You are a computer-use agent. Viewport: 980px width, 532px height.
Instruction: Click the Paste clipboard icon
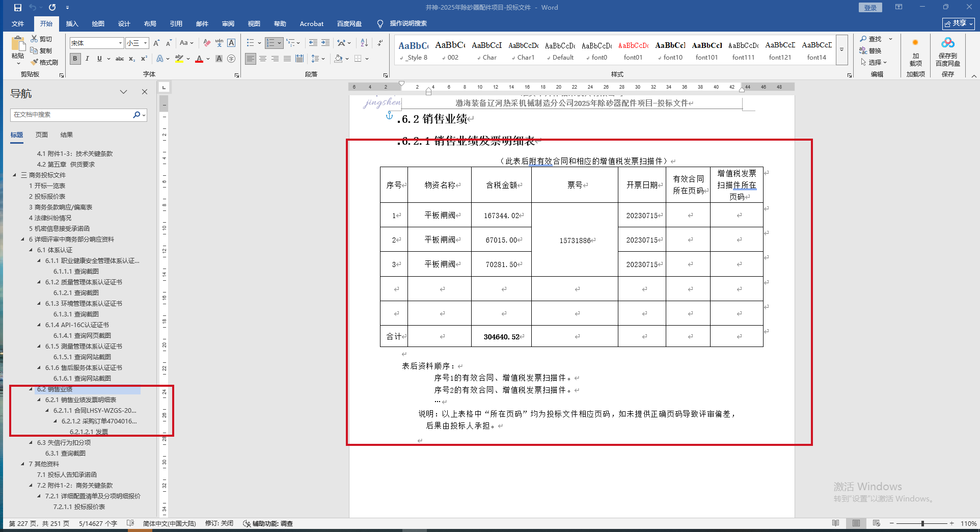point(18,44)
